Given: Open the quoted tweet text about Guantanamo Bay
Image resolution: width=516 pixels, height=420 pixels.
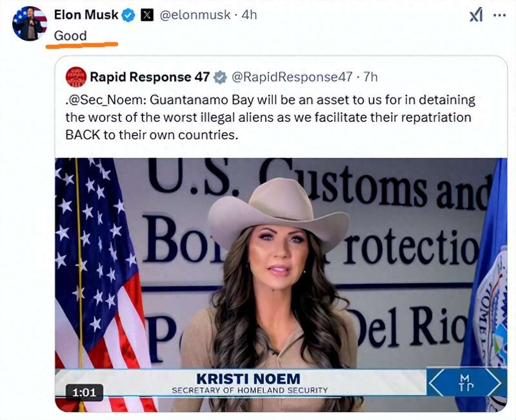Looking at the screenshot, I should click(x=270, y=117).
